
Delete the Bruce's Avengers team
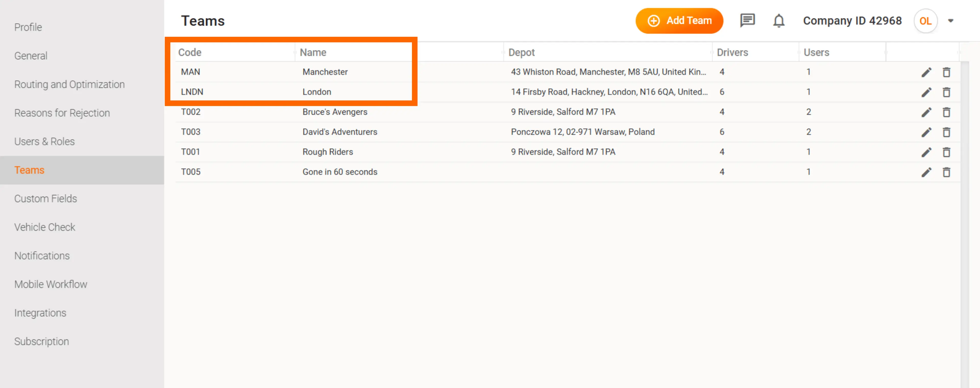tap(946, 112)
